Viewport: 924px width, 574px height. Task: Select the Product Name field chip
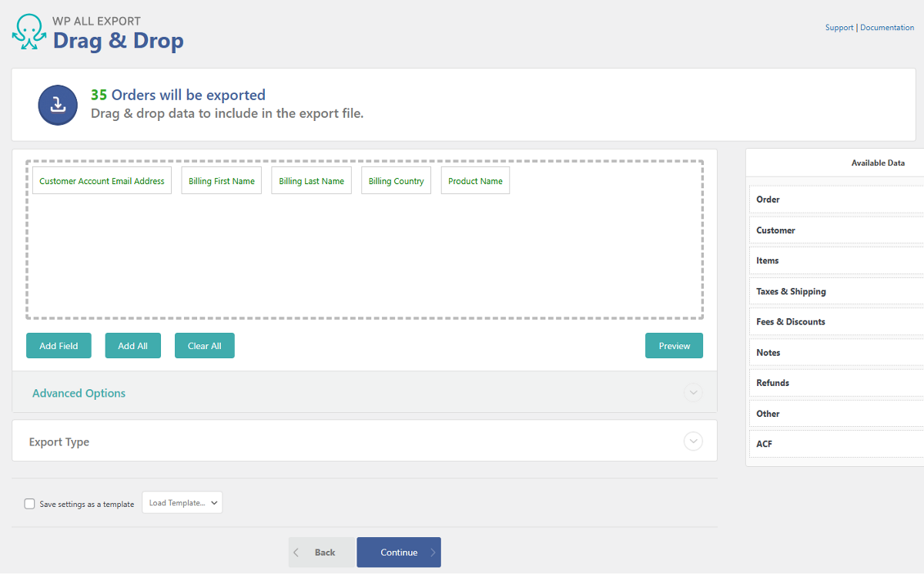pos(475,181)
